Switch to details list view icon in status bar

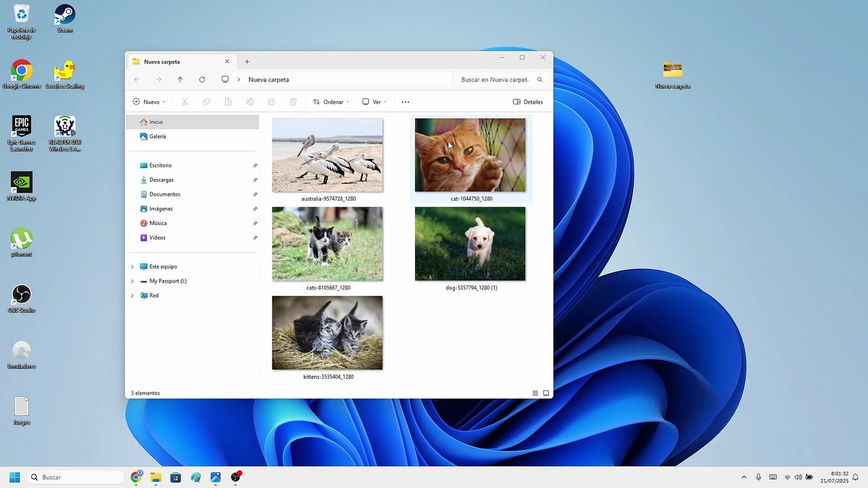click(x=535, y=393)
